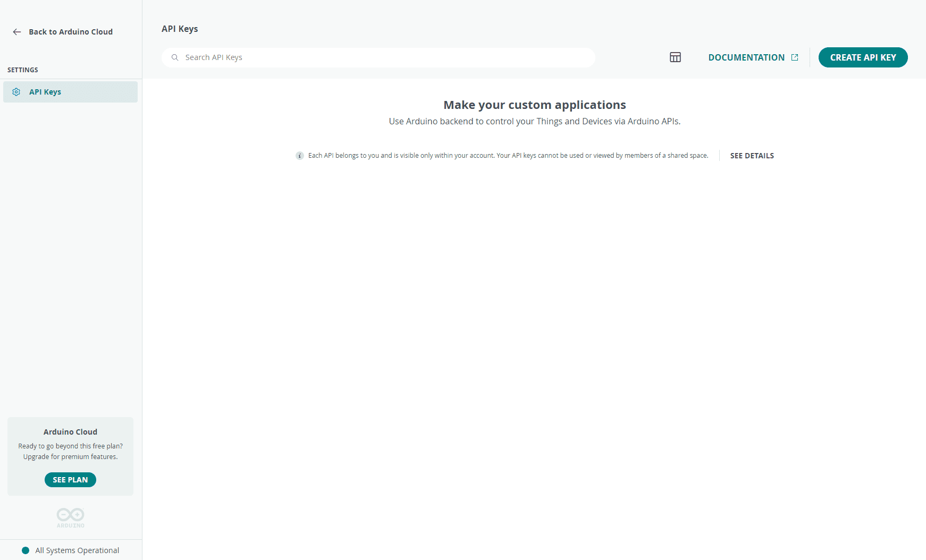Screen dimensions: 926x560
Task: Click SEE DETAILS next to the API notice
Action: pyautogui.click(x=752, y=155)
